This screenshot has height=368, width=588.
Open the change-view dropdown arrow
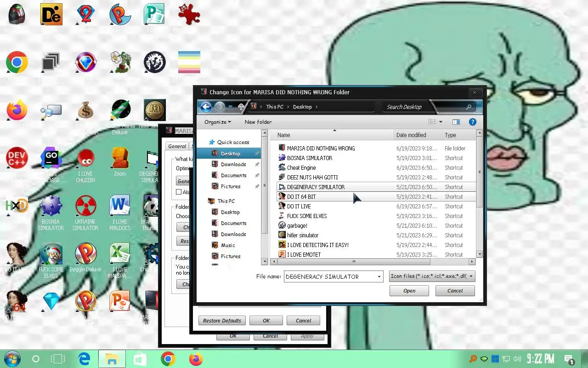tap(441, 122)
